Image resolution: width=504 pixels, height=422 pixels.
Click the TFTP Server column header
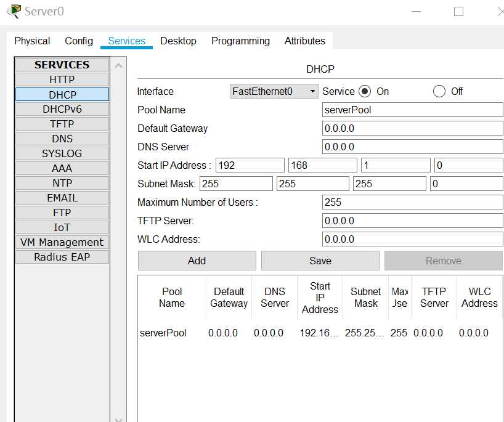tap(434, 298)
